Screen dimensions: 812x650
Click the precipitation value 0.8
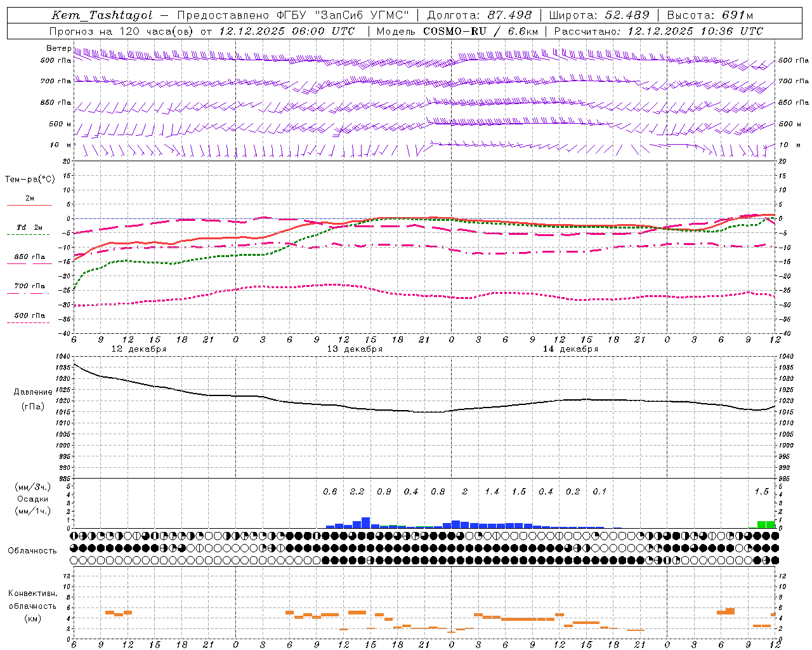(438, 491)
